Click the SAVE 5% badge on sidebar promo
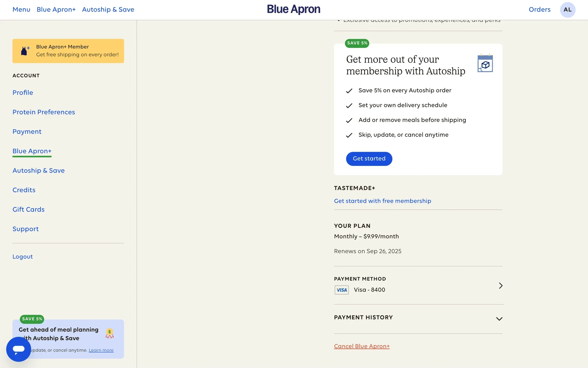This screenshot has height=368, width=588. click(x=32, y=319)
